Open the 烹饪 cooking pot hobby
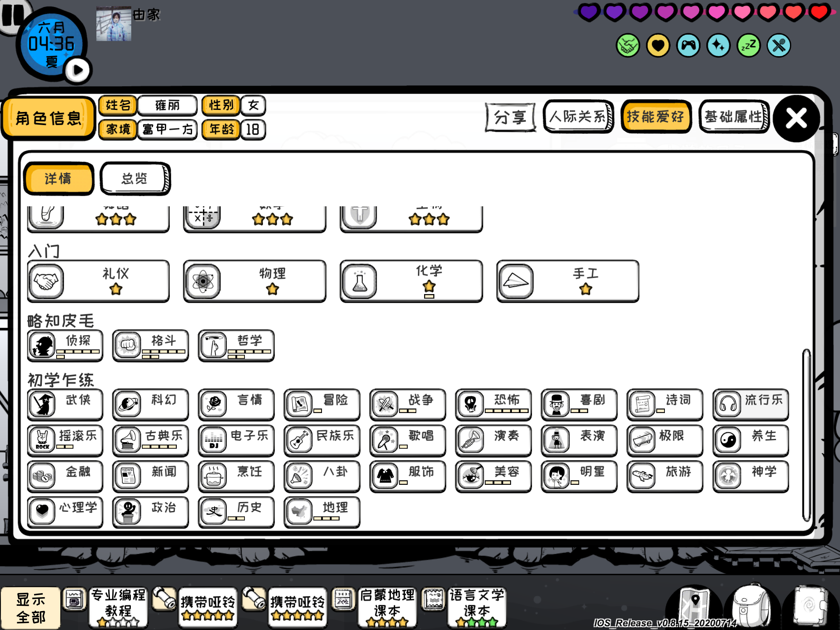 (x=236, y=477)
